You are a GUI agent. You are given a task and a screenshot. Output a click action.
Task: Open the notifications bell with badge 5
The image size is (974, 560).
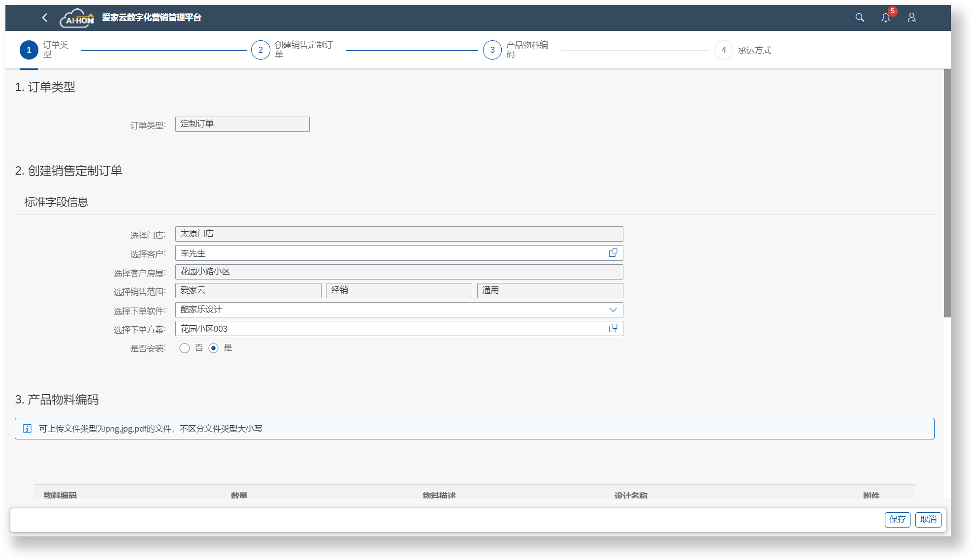coord(885,18)
